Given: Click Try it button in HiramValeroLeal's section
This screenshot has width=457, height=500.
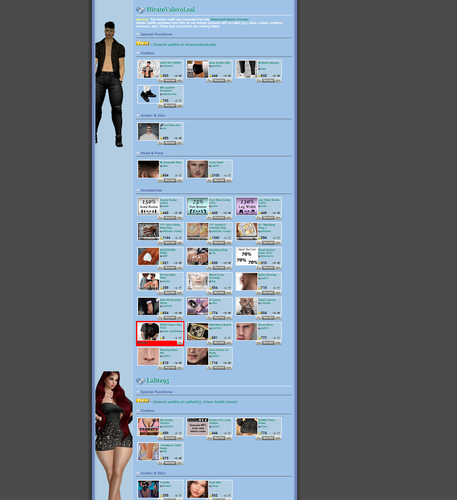Looking at the screenshot, I should pos(142,43).
